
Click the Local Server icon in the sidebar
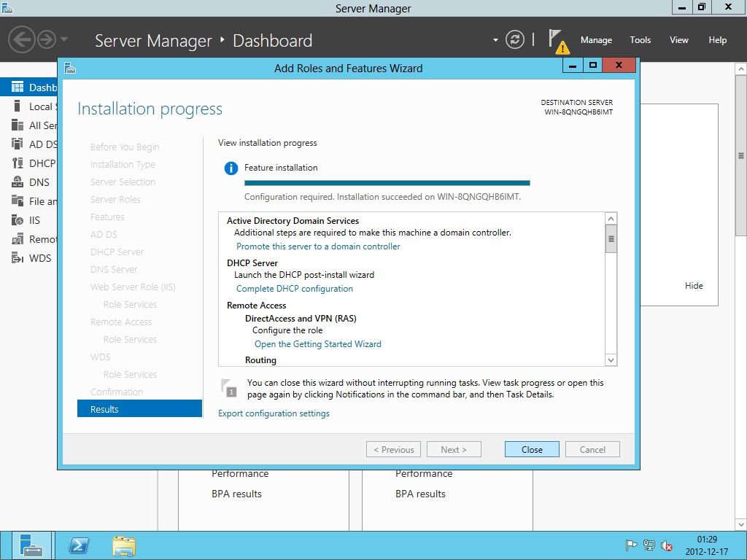coord(18,106)
